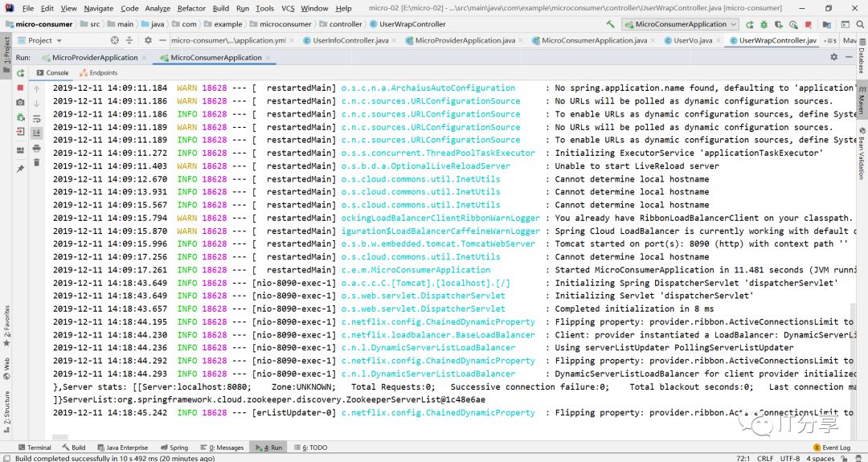The height and width of the screenshot is (462, 868).
Task: Toggle soft-wrap in console
Action: [x=36, y=118]
